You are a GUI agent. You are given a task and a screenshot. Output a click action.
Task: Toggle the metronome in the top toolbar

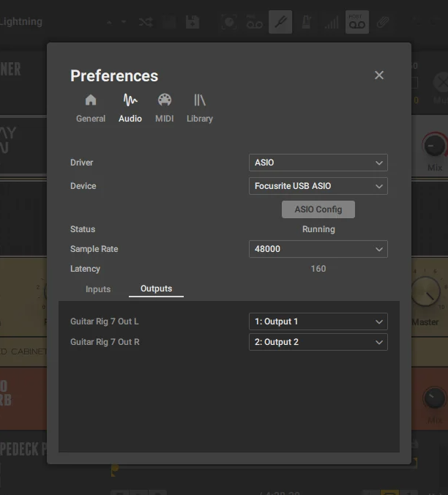click(305, 22)
